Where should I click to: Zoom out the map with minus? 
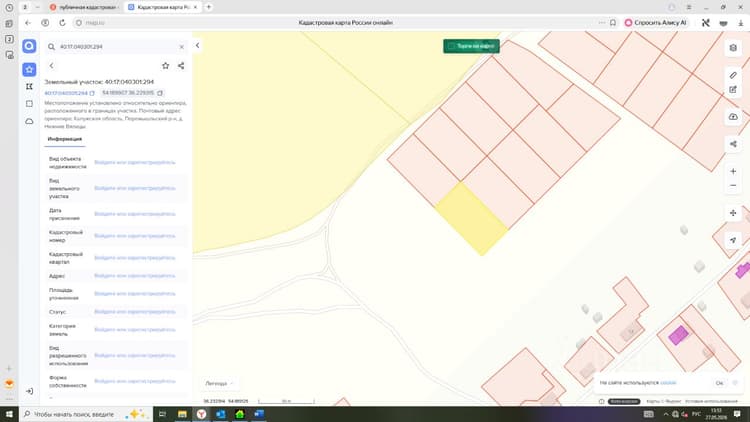click(733, 186)
